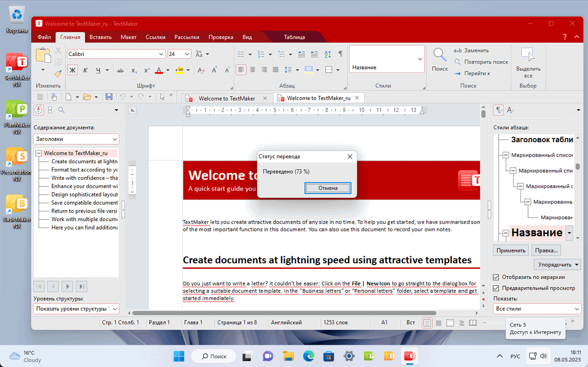The height and width of the screenshot is (367, 588).
Task: Click the Применить style button
Action: coord(510,251)
